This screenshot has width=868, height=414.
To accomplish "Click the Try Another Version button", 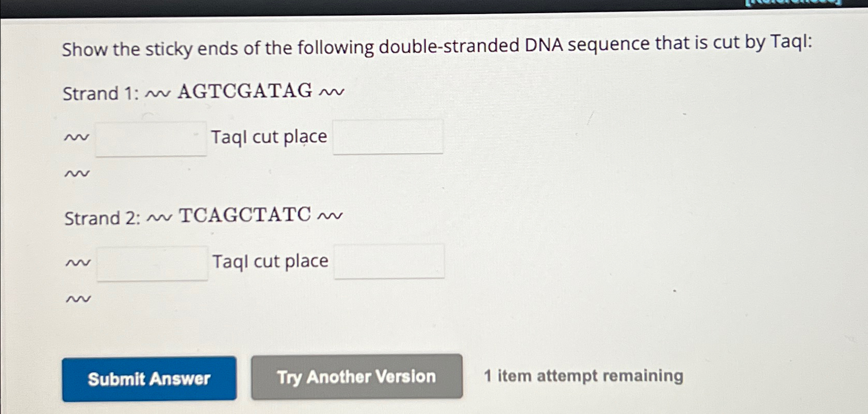I will pyautogui.click(x=356, y=377).
